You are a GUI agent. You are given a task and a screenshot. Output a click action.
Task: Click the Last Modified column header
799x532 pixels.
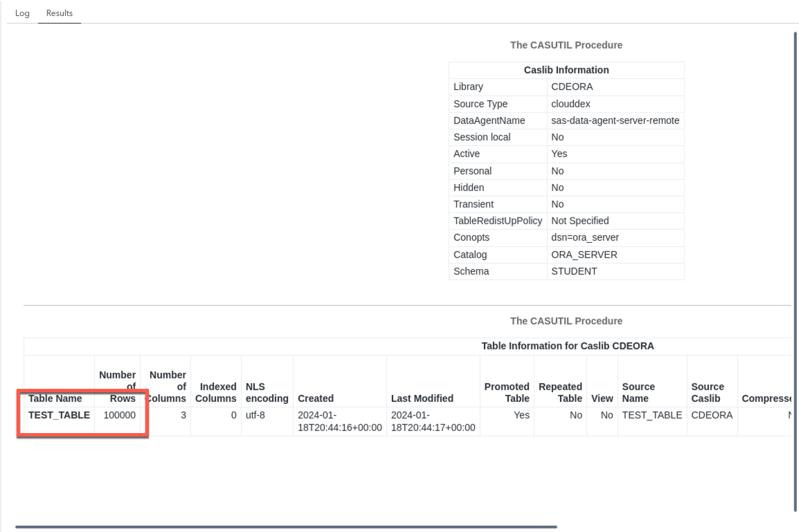(422, 398)
